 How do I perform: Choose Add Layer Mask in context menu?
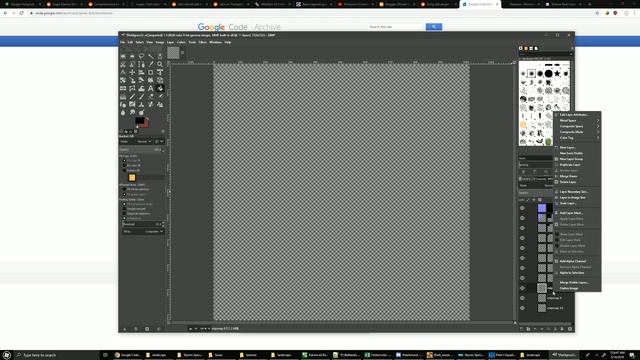tap(577, 213)
